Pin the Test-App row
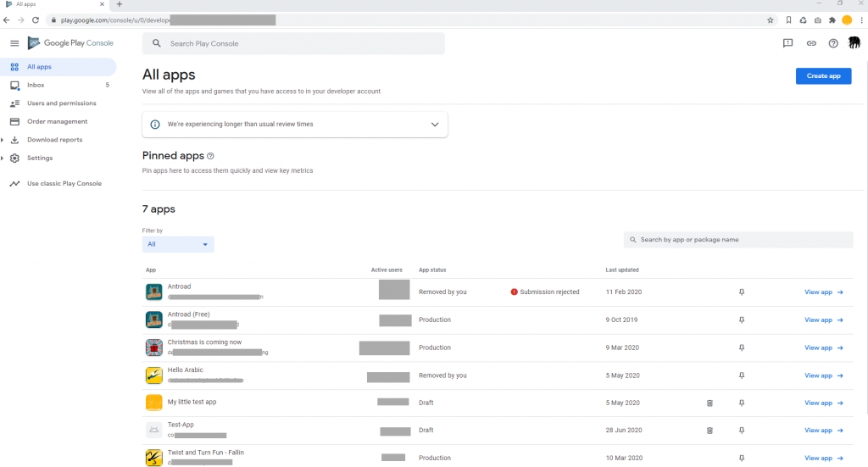868x467 pixels. click(742, 430)
